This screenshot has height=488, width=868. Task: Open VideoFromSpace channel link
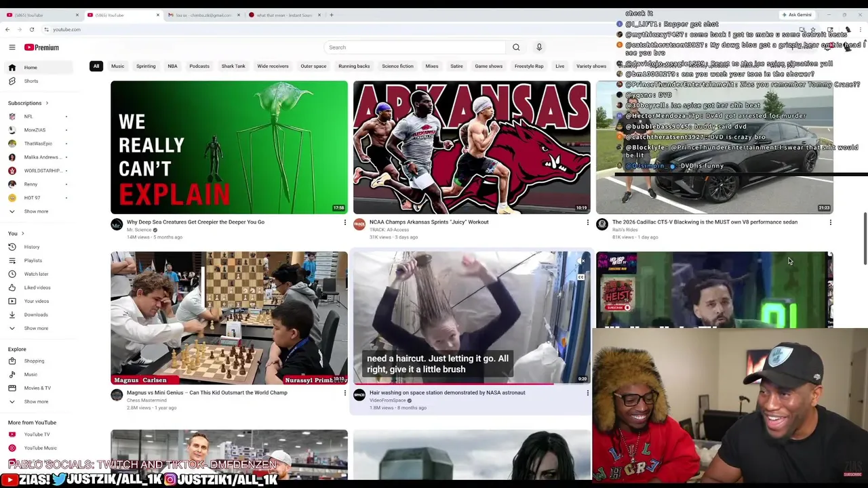click(388, 401)
